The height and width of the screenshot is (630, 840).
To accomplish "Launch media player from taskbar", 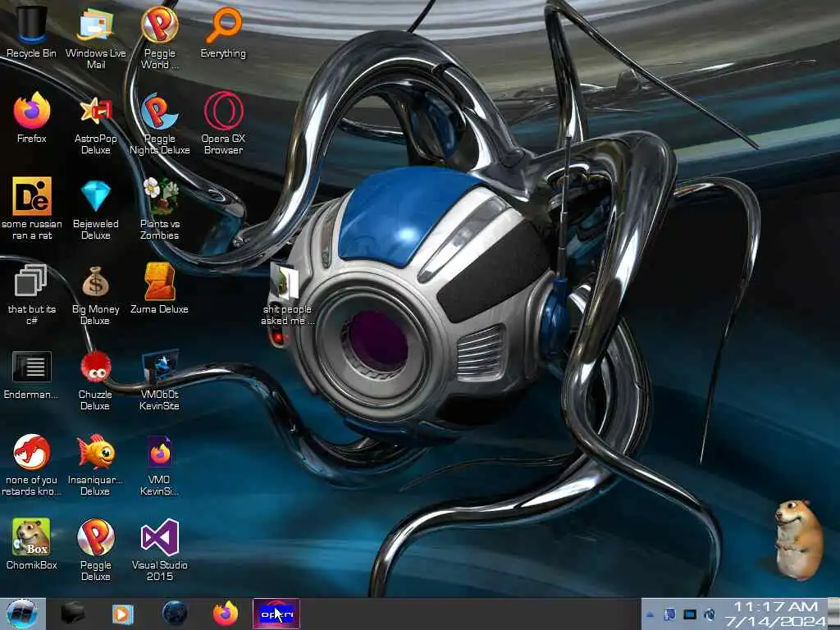I will pos(123,614).
